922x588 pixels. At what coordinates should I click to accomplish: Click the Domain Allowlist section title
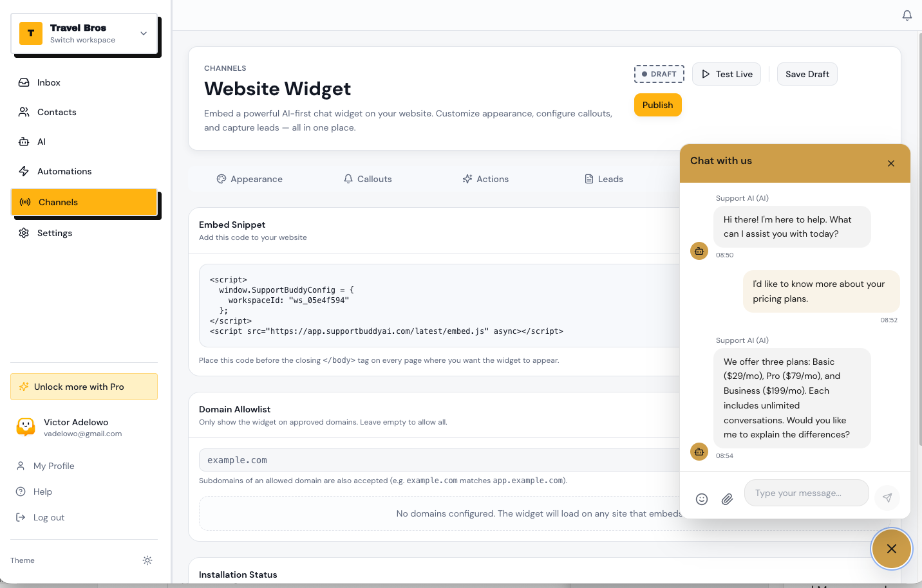(234, 409)
